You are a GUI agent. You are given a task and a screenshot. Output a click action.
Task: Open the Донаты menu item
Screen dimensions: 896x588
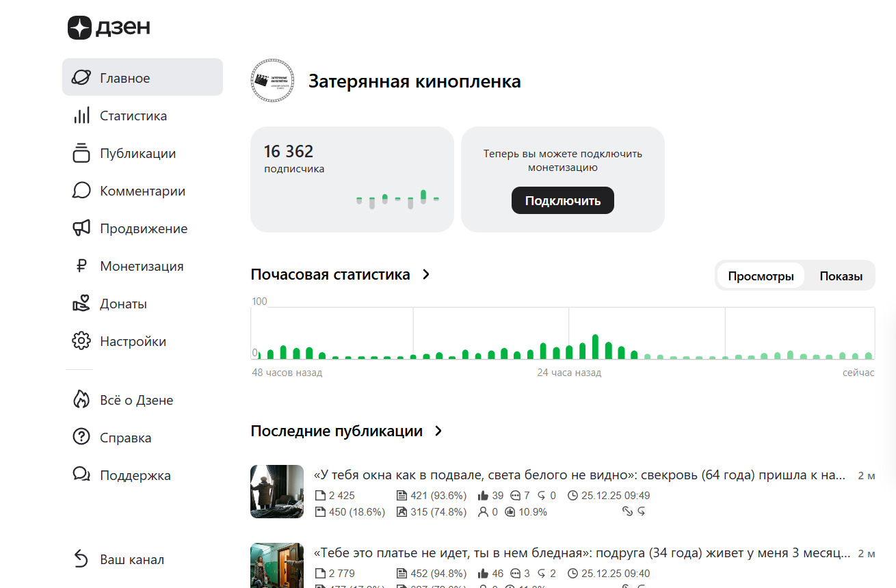[x=142, y=304]
